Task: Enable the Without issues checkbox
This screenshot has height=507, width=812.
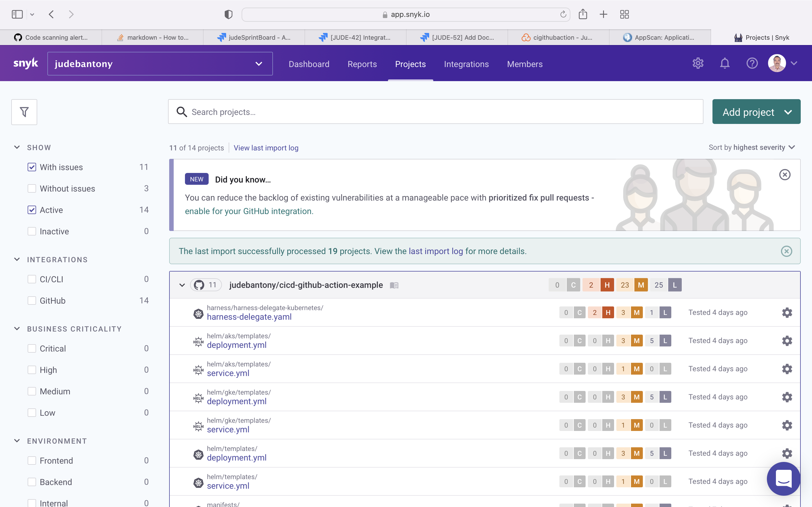Action: [x=32, y=188]
